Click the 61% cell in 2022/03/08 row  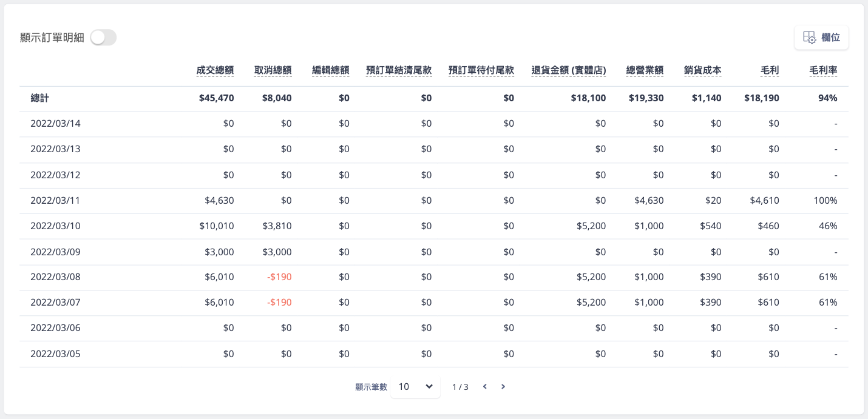pos(828,277)
